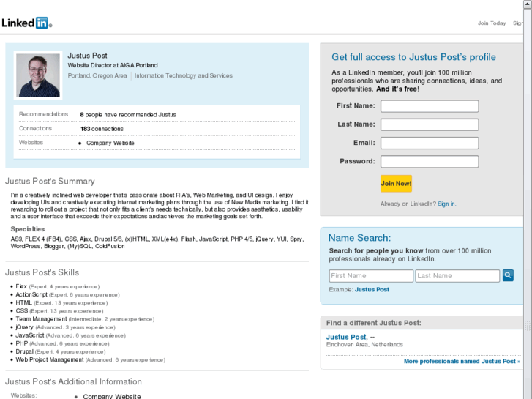This screenshot has height=399, width=532.
Task: Click Find a different Justus Post heading
Action: pyautogui.click(x=373, y=323)
